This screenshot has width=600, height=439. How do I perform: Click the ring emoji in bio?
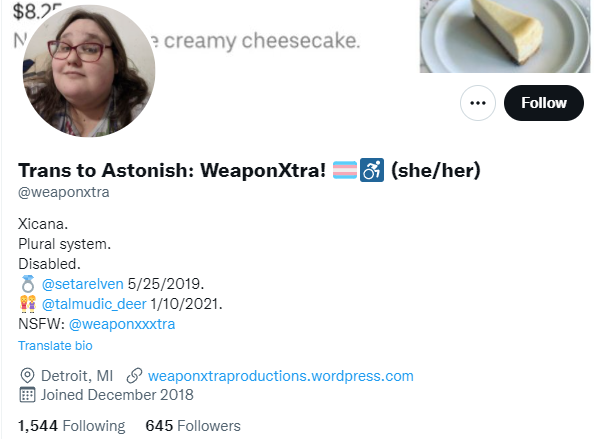pyautogui.click(x=28, y=284)
